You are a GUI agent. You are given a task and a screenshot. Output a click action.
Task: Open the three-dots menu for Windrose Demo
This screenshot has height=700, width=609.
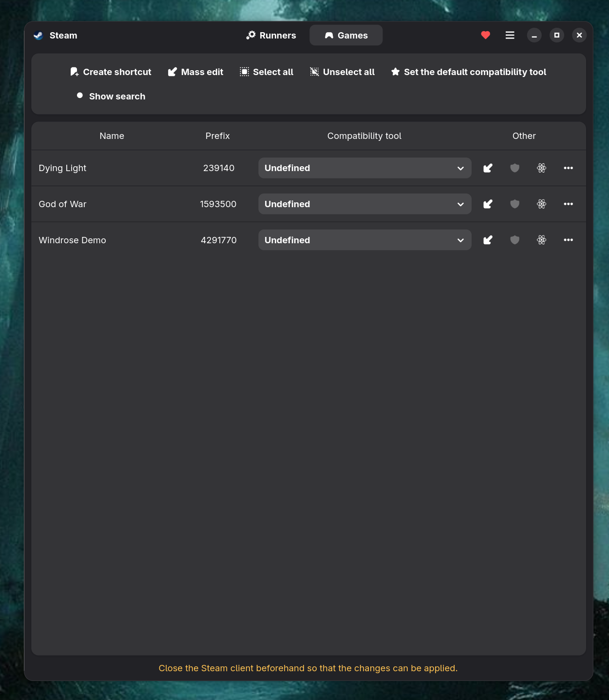tap(568, 240)
